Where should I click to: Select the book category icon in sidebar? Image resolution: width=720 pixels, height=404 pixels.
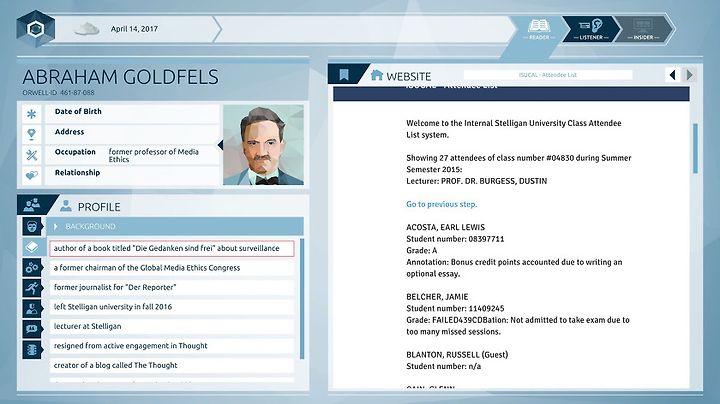(32, 247)
